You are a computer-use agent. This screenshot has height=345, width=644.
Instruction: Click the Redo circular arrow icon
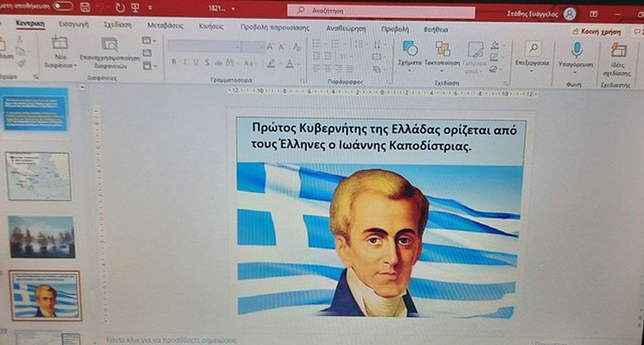click(120, 8)
